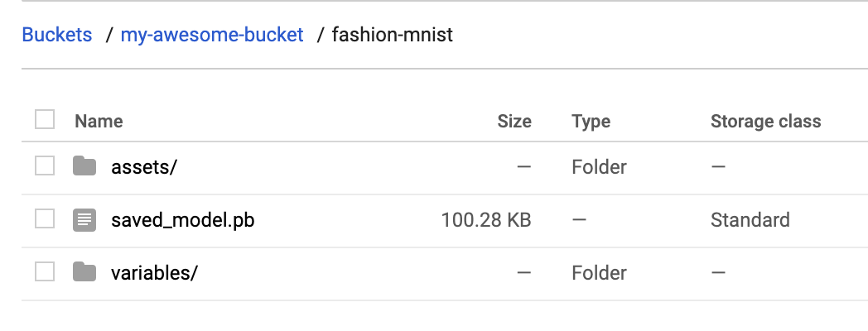Click the Type column header
The width and height of the screenshot is (868, 331).
click(x=591, y=122)
